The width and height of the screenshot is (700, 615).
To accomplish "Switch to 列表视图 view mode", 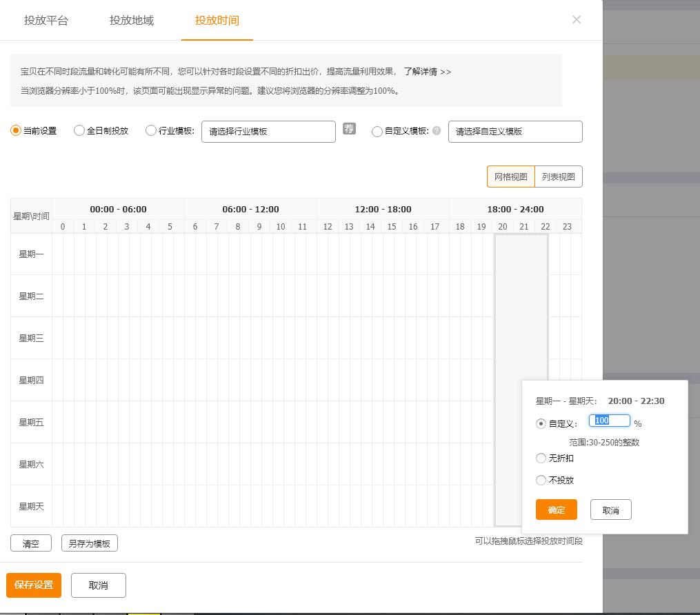I will tap(557, 177).
